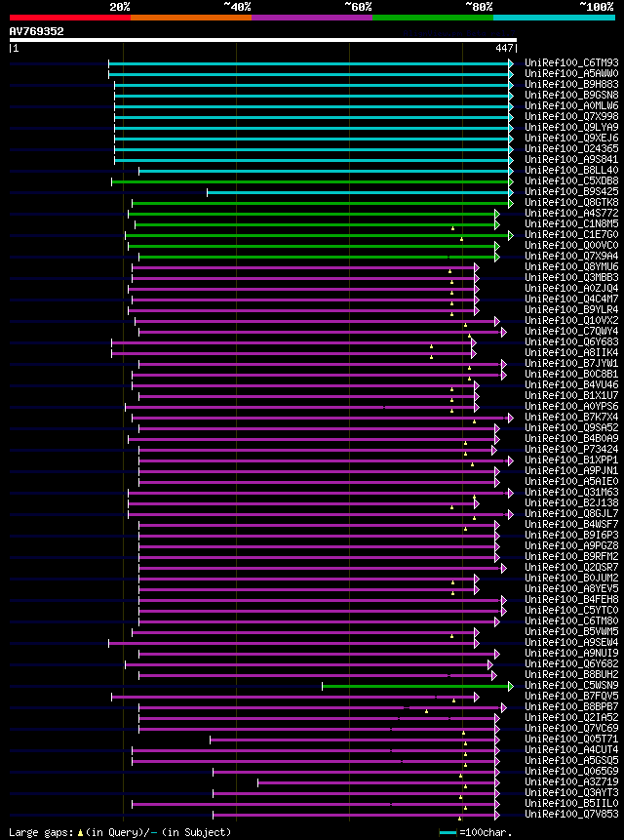Click the UniRef100_B9I6P3 hit name
The width and height of the screenshot is (624, 840).
pos(571,536)
